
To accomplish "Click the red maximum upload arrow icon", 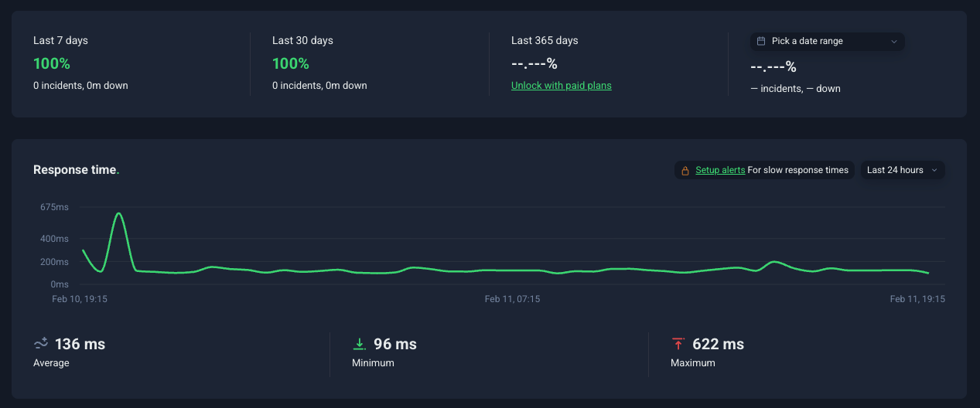I will (678, 344).
